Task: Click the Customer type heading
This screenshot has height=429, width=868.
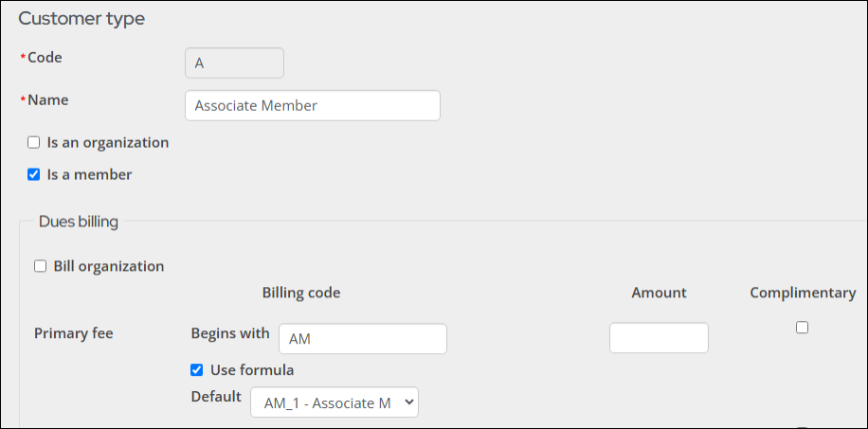Action: click(x=81, y=19)
